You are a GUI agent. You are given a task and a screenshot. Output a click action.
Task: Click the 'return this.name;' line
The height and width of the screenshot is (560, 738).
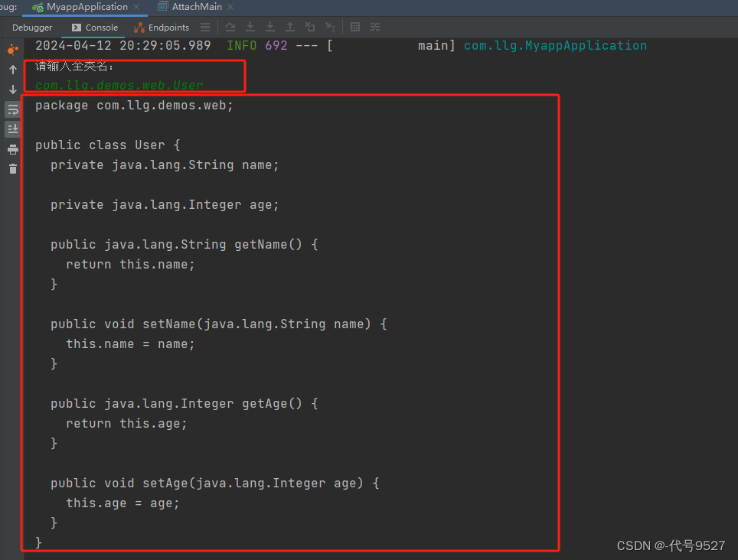(130, 264)
